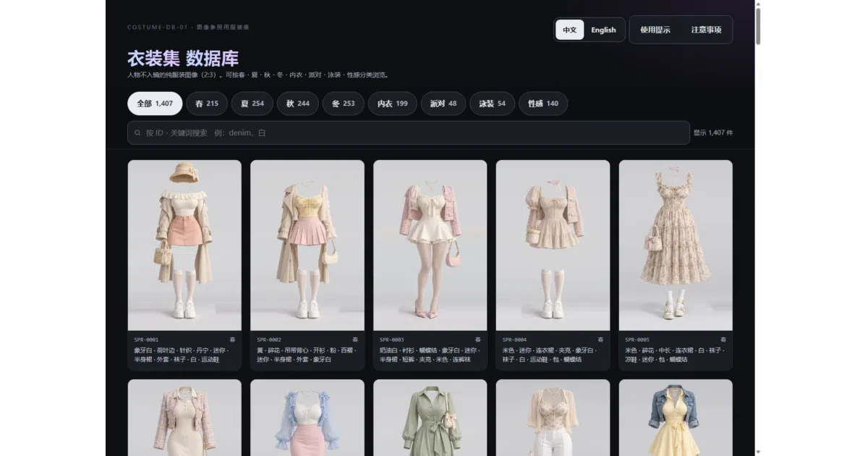View the blue sheer sleeve outfit thumbnail
Image resolution: width=868 pixels, height=456 pixels.
coord(307,418)
